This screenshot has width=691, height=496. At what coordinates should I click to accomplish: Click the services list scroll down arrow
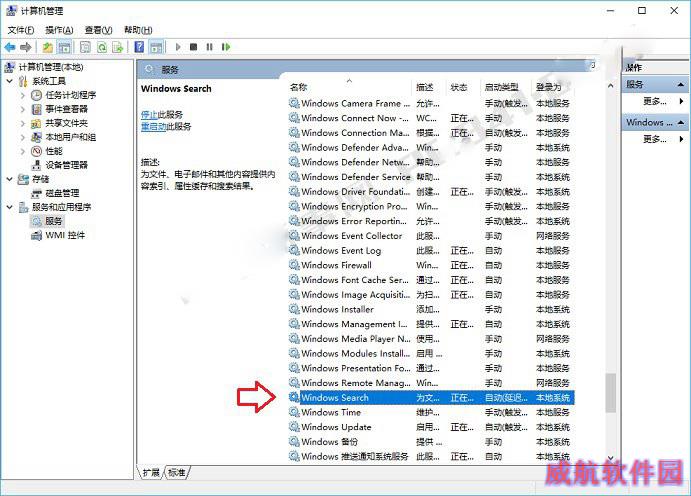[x=610, y=458]
